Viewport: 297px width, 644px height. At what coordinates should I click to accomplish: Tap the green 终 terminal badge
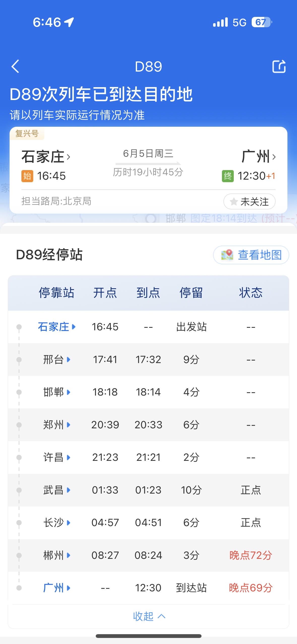(x=228, y=176)
